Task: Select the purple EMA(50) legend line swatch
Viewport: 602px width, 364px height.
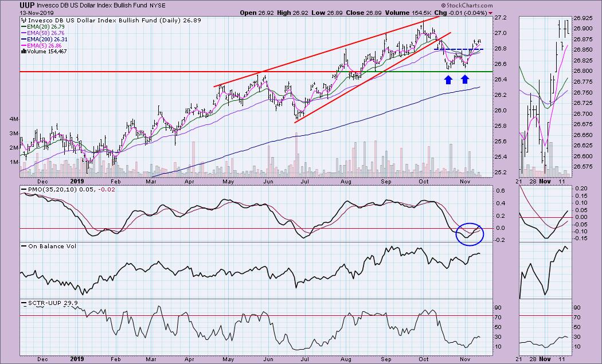Action: [24, 33]
